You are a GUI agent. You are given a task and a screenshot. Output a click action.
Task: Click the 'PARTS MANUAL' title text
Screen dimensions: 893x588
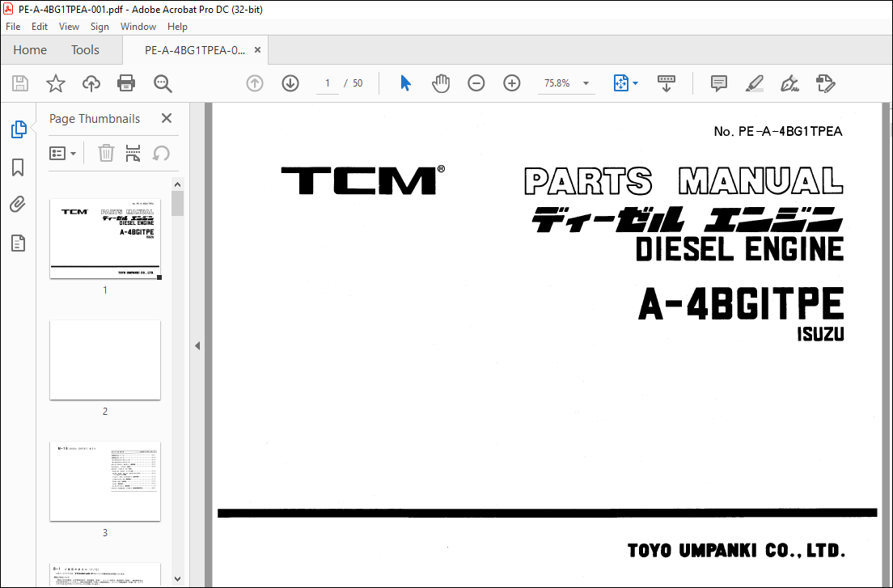click(x=684, y=182)
